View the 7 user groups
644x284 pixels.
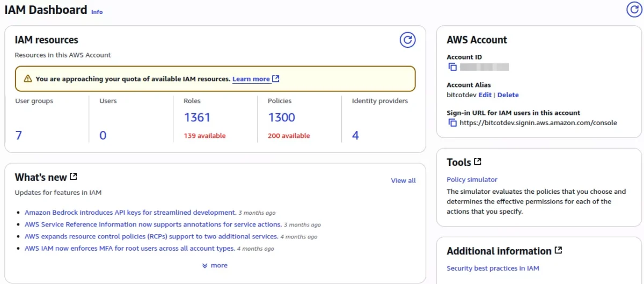pyautogui.click(x=19, y=135)
